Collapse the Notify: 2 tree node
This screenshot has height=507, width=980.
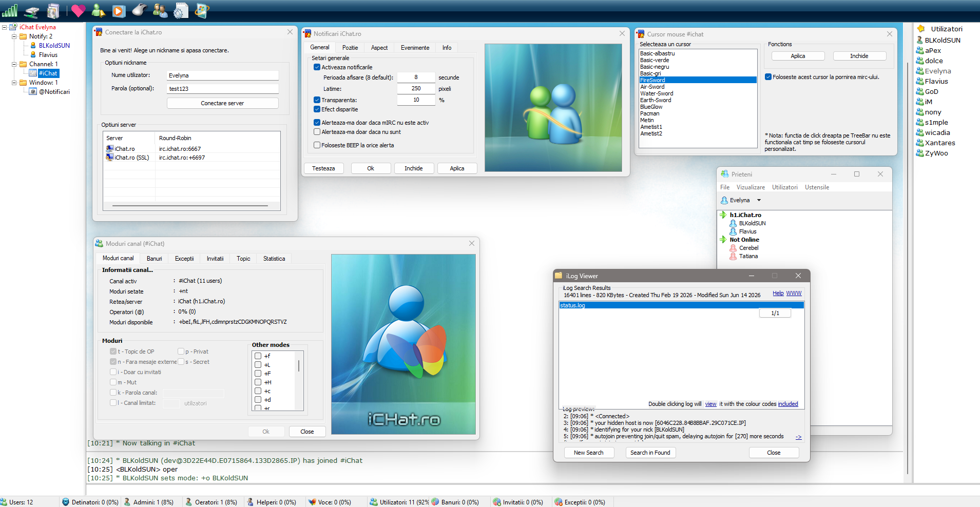[14, 36]
